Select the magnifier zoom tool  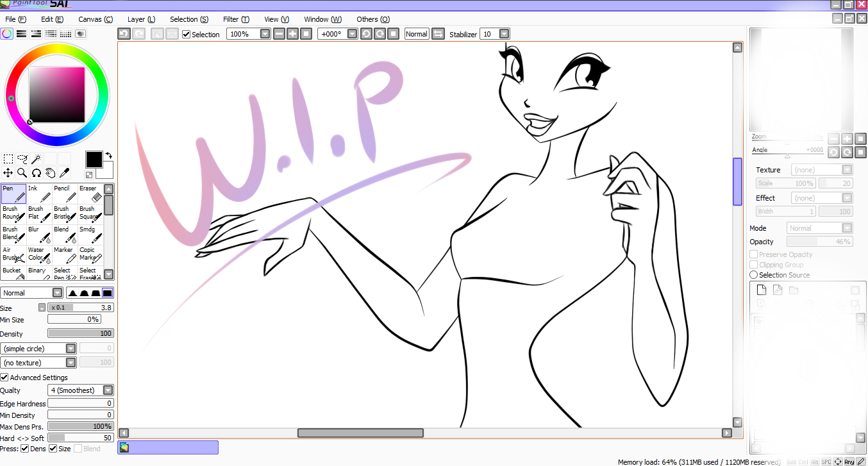(x=22, y=172)
